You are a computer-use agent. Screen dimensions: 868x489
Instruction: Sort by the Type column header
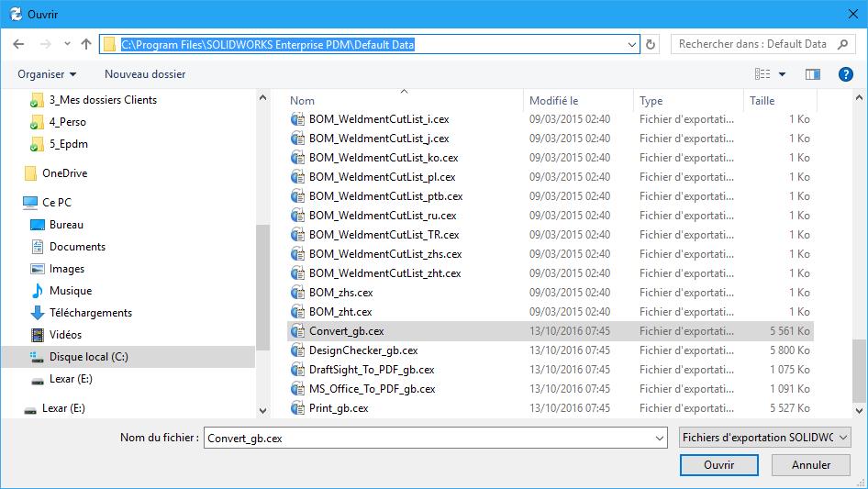[x=651, y=101]
